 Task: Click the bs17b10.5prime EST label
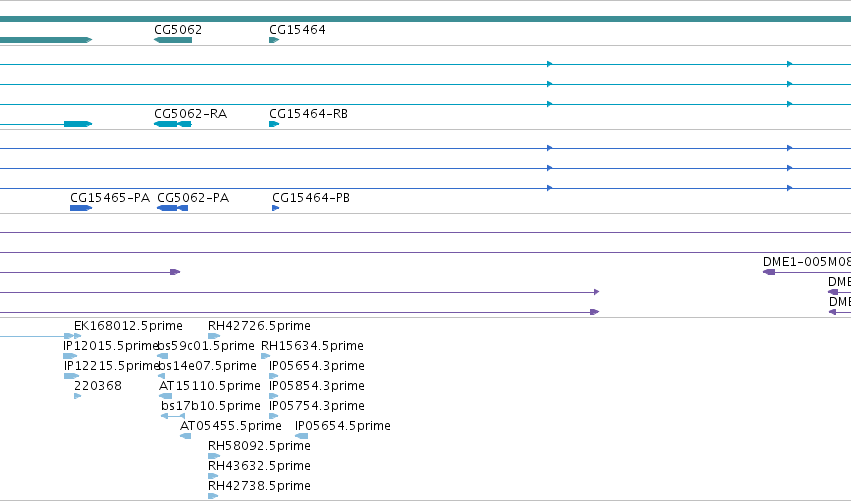point(211,407)
